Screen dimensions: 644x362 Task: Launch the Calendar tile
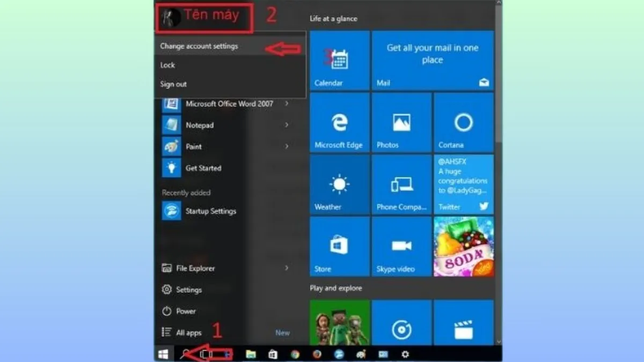339,60
